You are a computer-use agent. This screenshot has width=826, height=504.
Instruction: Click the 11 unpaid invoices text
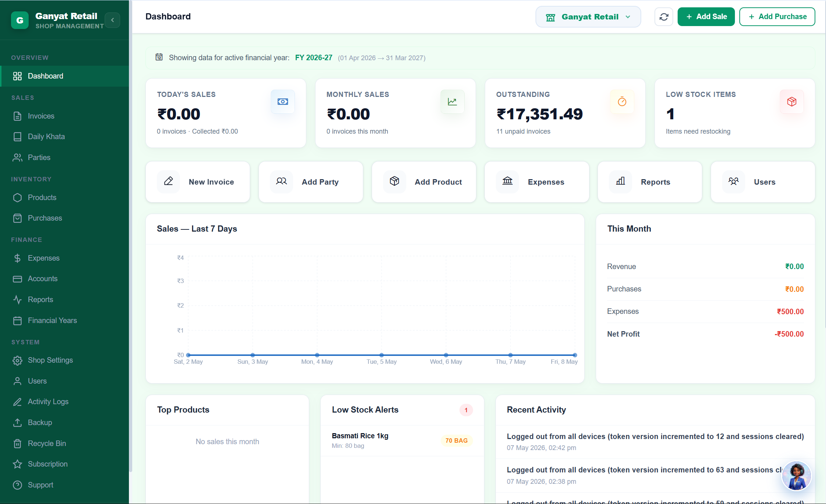[x=523, y=131]
